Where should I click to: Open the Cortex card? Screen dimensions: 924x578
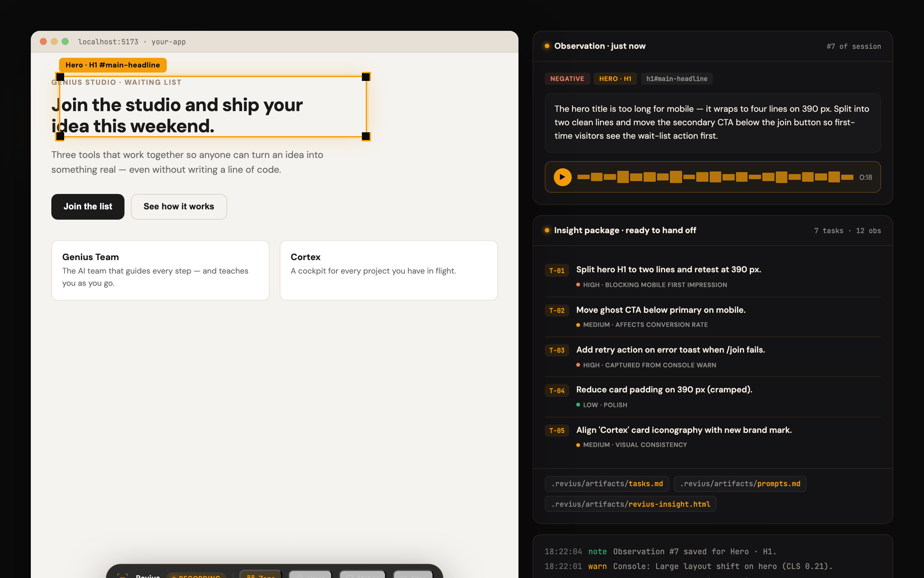coord(389,270)
